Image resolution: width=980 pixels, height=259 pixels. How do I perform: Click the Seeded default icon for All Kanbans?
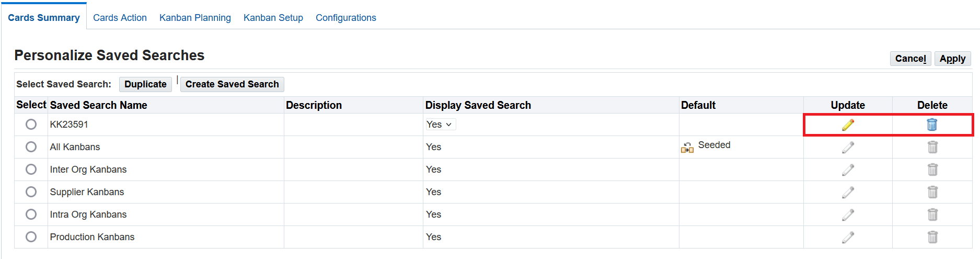(687, 148)
